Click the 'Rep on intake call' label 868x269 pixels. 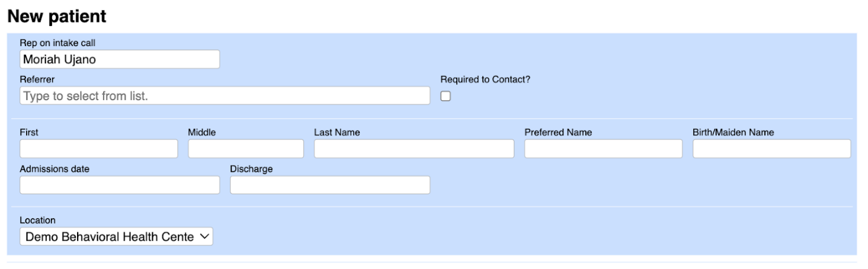pyautogui.click(x=58, y=43)
